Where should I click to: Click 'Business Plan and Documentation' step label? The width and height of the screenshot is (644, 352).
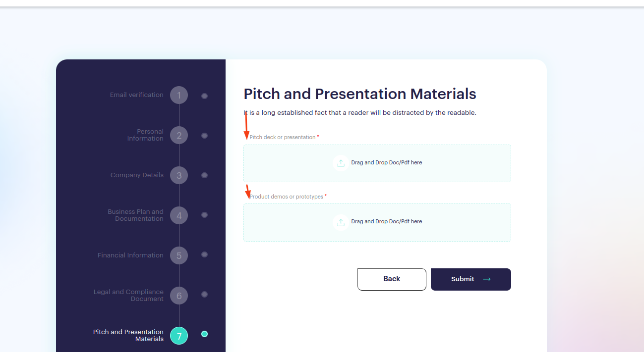(x=135, y=215)
